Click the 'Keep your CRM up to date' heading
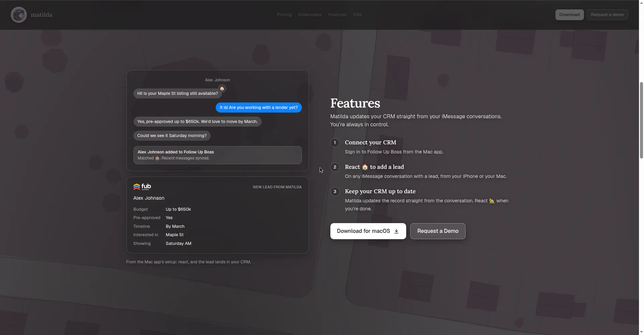644x335 pixels. 380,191
